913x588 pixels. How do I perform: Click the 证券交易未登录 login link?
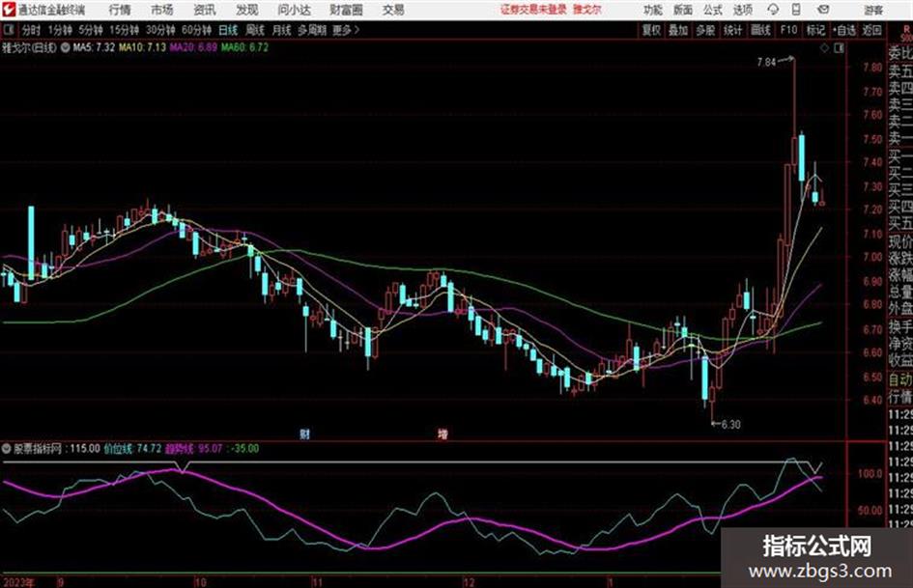(x=533, y=10)
